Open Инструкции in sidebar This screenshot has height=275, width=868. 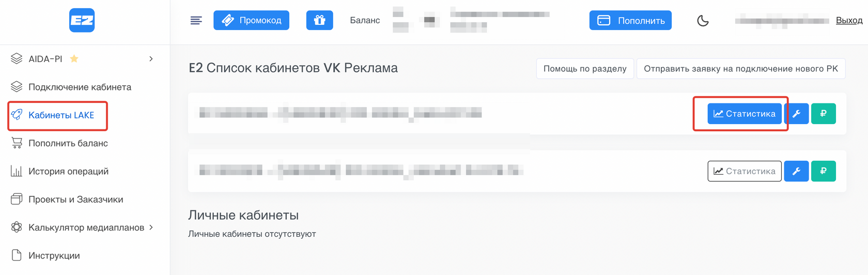[54, 255]
